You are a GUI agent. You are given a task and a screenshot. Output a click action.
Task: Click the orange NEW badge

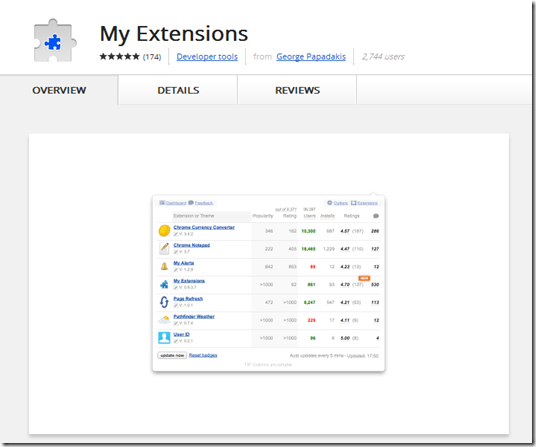click(364, 278)
